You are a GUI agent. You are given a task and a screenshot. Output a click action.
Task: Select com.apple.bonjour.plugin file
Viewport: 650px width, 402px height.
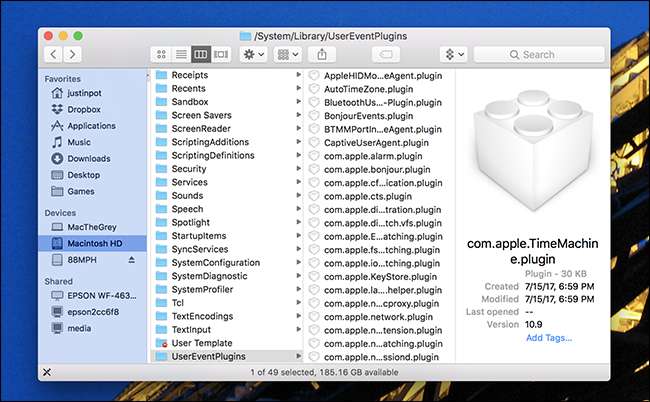click(379, 170)
